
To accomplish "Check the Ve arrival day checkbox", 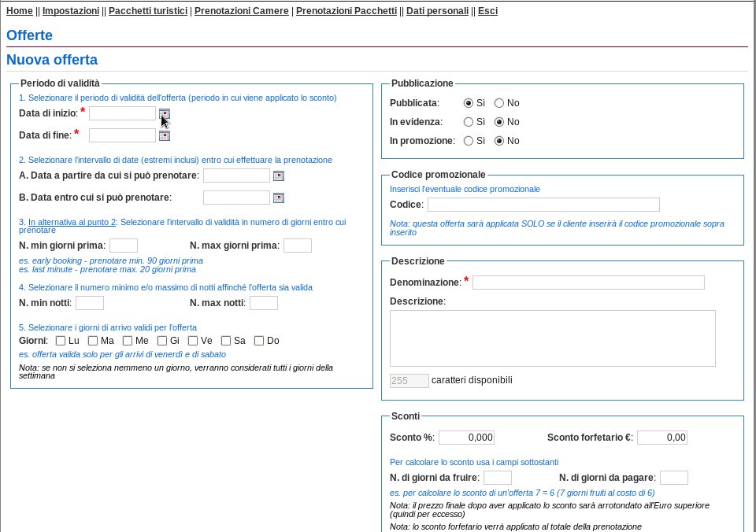I will pos(193,341).
